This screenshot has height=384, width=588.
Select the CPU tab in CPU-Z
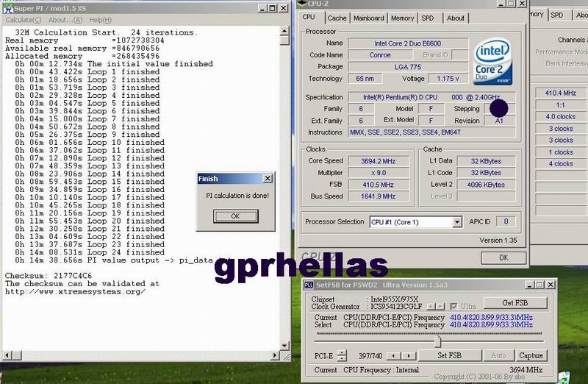(x=309, y=17)
